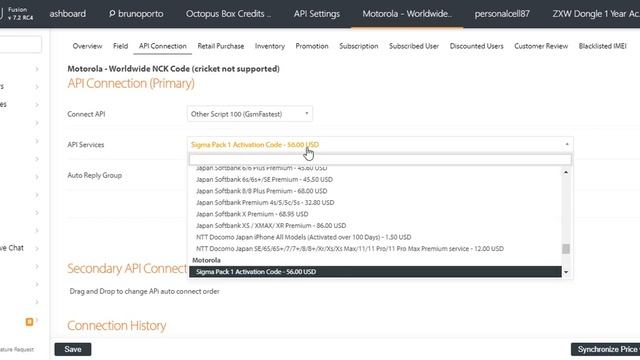Viewport: 640px width, 360px height.
Task: Click the dropdown list scrollbar thumb
Action: point(566,249)
